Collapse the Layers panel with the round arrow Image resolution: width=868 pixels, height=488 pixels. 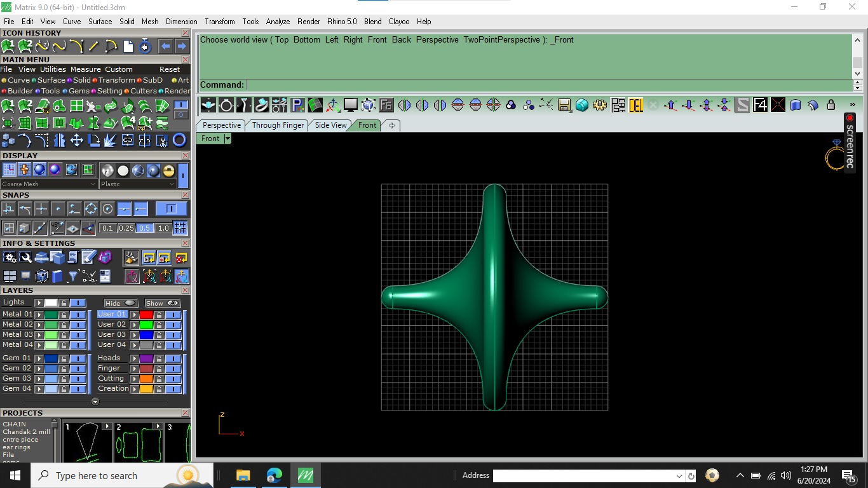tap(95, 402)
